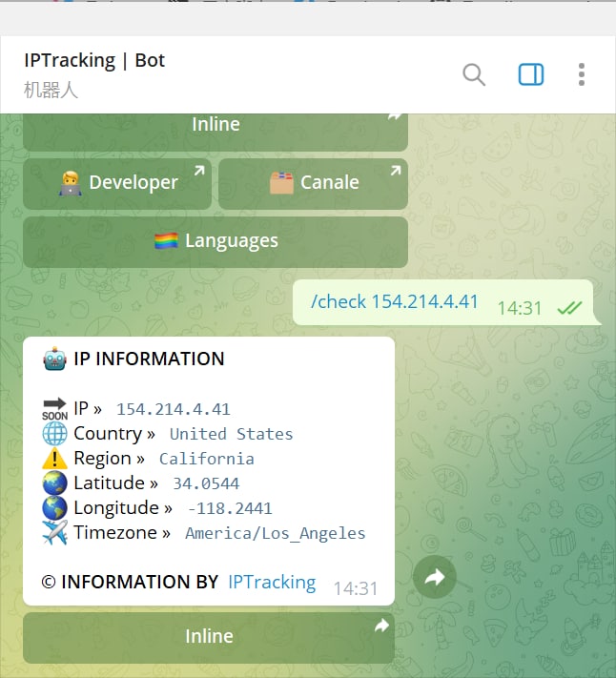Click the airplane emoji beside Timezone
Screen dimensions: 616x678
coord(55,532)
